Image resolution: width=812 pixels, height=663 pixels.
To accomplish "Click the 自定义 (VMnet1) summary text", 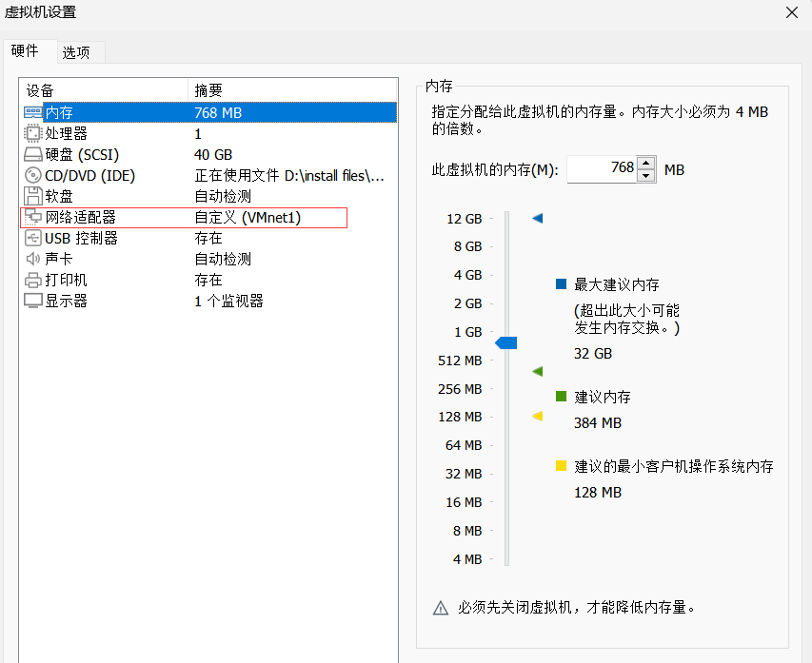I will tap(248, 218).
